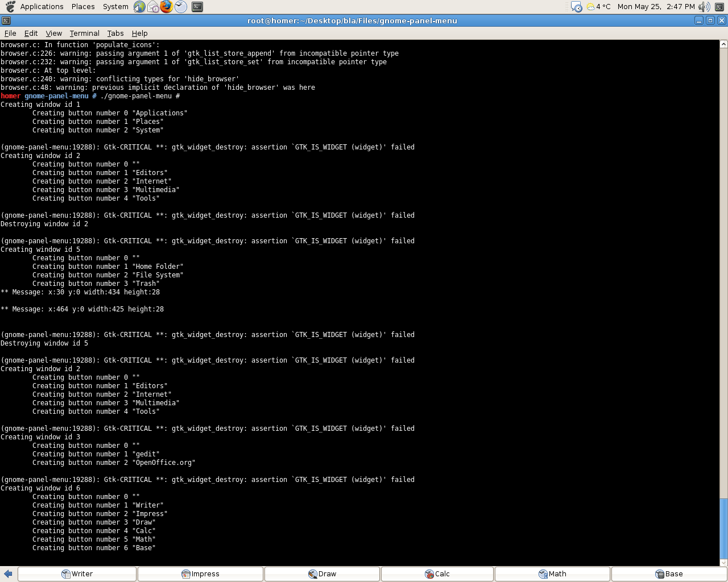Open the terminal Edit menu
728x582 pixels.
click(x=31, y=34)
